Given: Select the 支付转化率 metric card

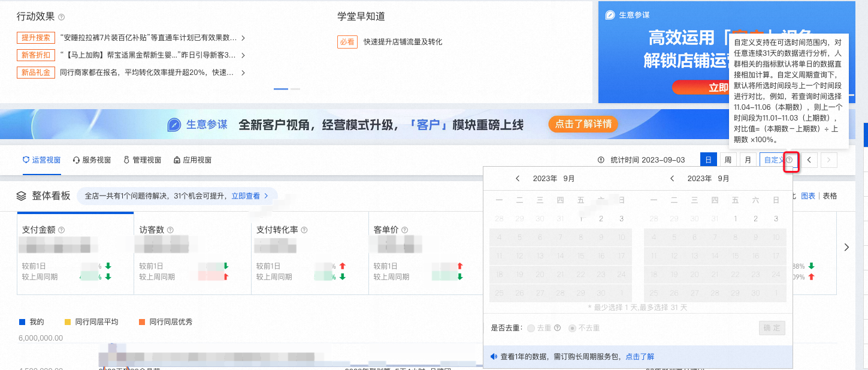Looking at the screenshot, I should [310, 253].
